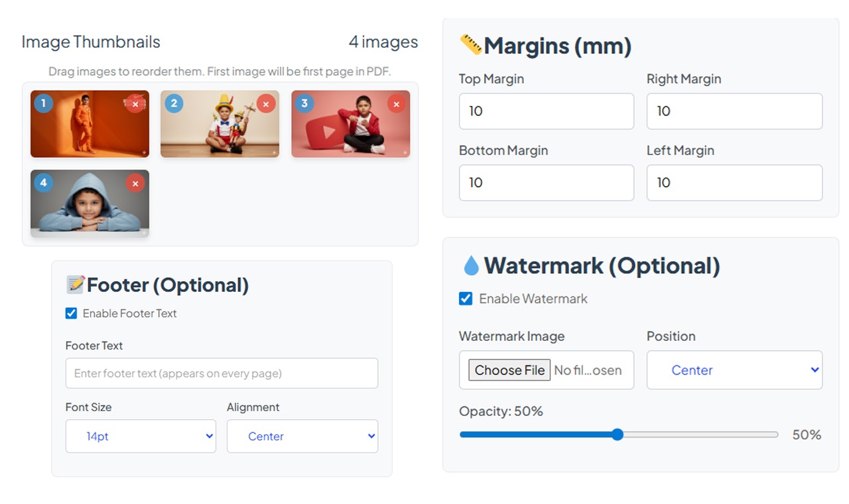Image resolution: width=849 pixels, height=504 pixels.
Task: Delete image 3 using its X icon
Action: pyautogui.click(x=397, y=103)
